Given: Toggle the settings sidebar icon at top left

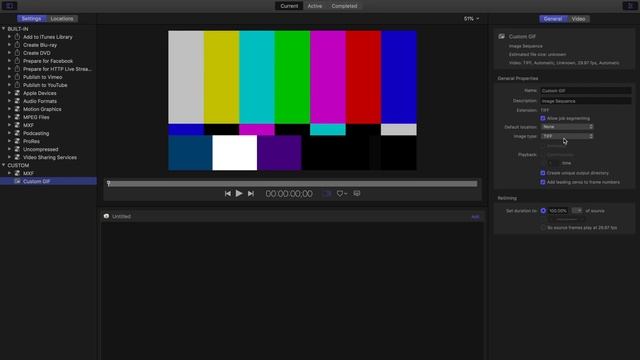Looking at the screenshot, I should click(9, 6).
